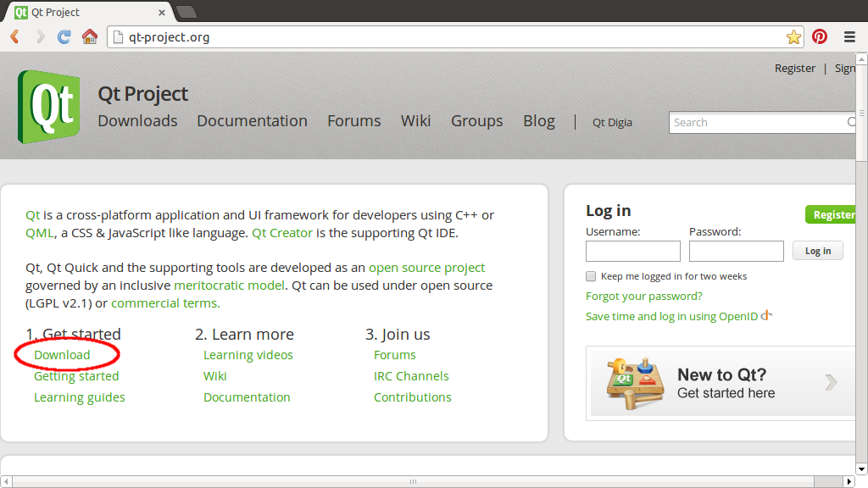868x488 pixels.
Task: Click the green Qt logo
Action: pyautogui.click(x=49, y=107)
